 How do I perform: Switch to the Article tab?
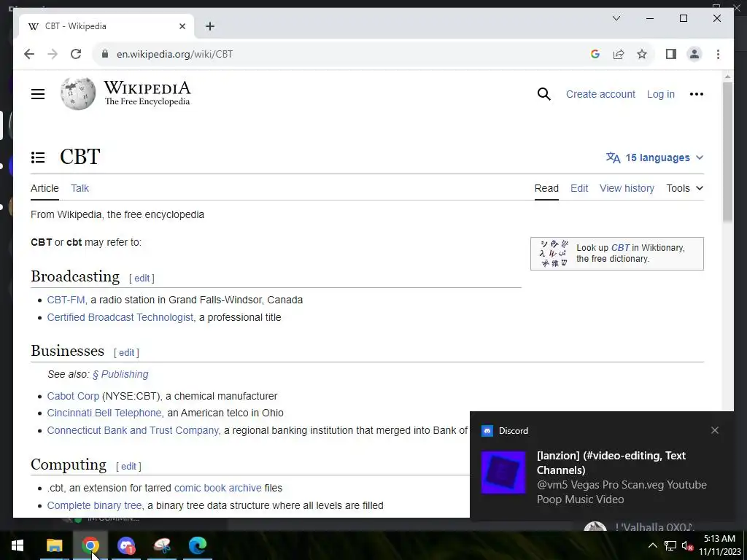[x=44, y=188]
